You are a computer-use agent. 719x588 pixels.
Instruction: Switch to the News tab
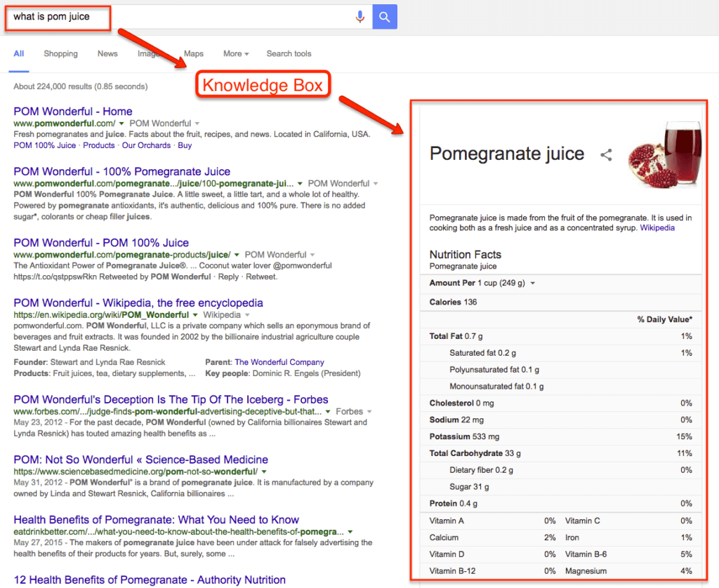coord(107,53)
